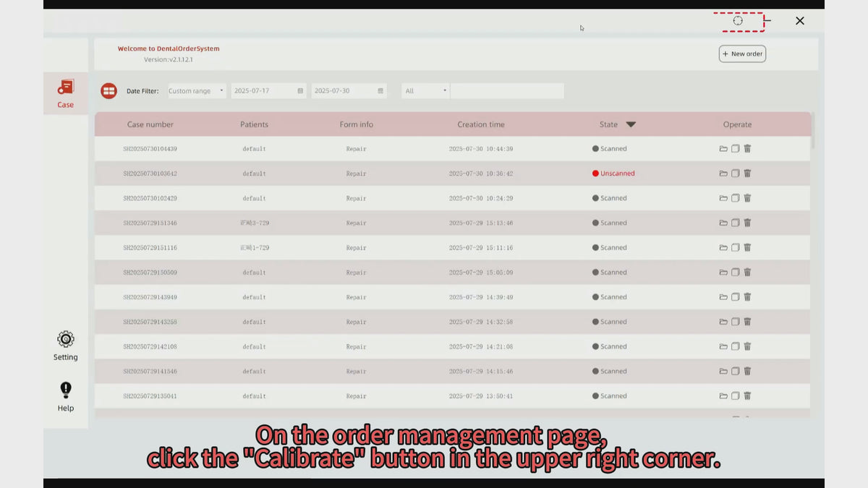Click Scanned status of case SH20250729150509
The image size is (868, 488).
coord(610,273)
